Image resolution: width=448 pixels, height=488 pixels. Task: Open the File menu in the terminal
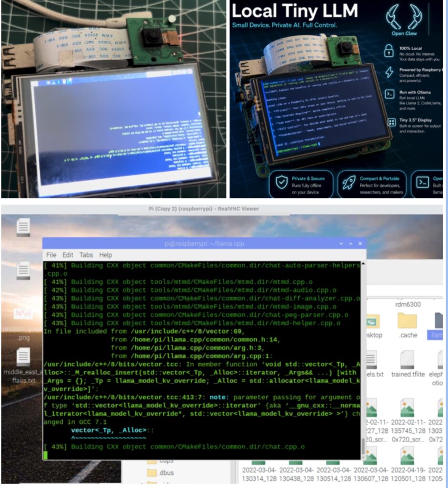pyautogui.click(x=51, y=255)
